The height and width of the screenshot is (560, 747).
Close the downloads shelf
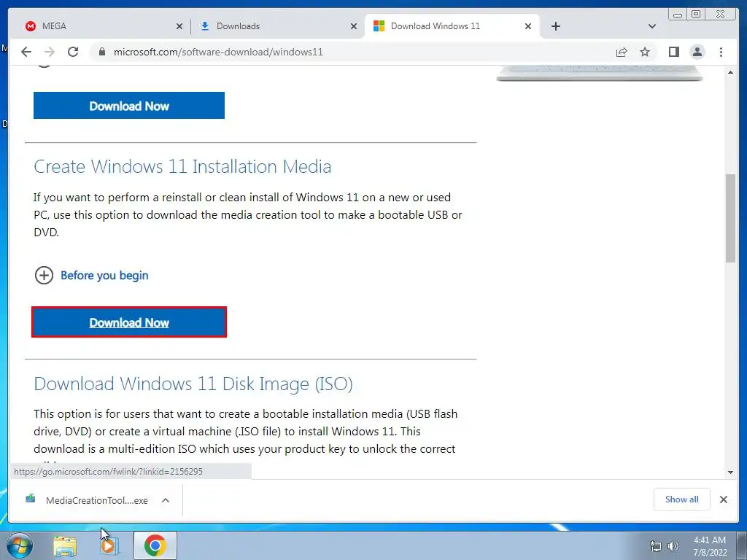click(723, 499)
